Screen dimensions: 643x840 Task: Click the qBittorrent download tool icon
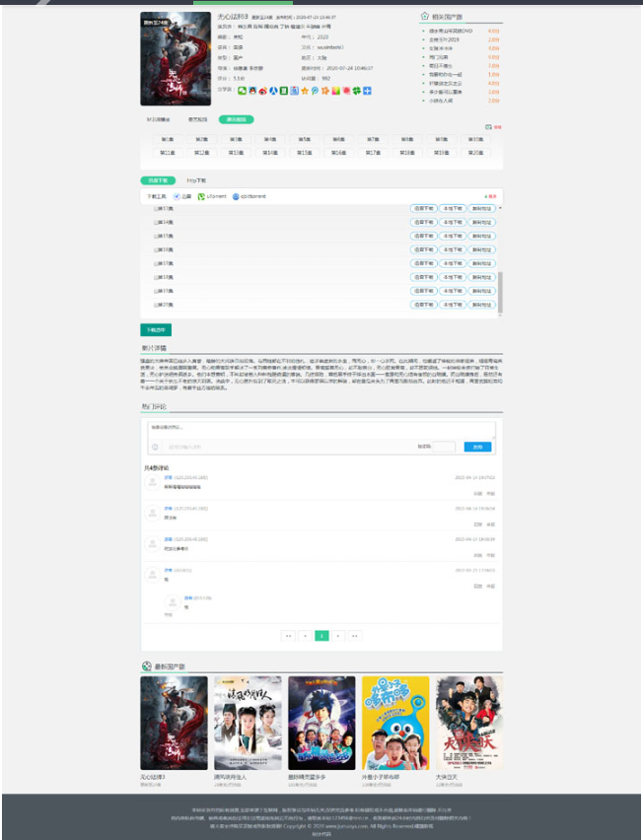(236, 196)
